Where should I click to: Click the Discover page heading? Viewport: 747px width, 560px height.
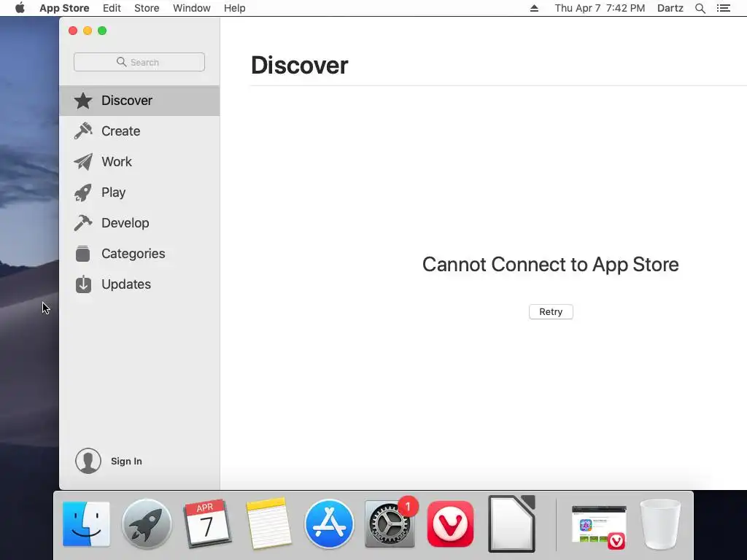300,65
